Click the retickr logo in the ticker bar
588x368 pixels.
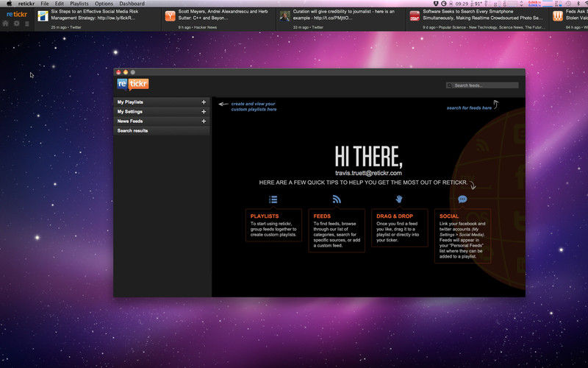17,14
